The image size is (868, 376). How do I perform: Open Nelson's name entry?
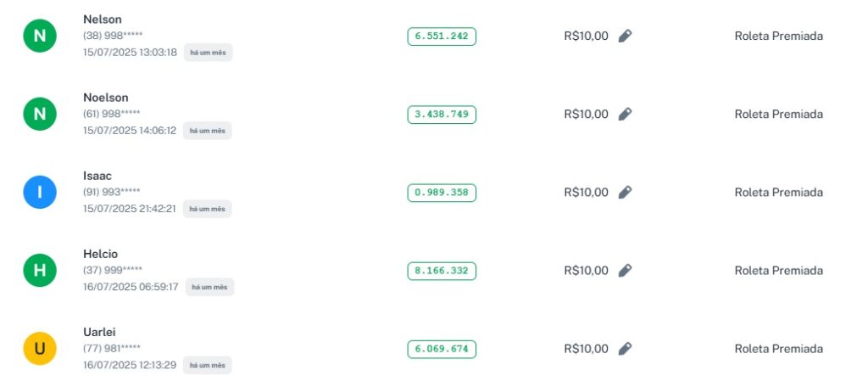101,20
